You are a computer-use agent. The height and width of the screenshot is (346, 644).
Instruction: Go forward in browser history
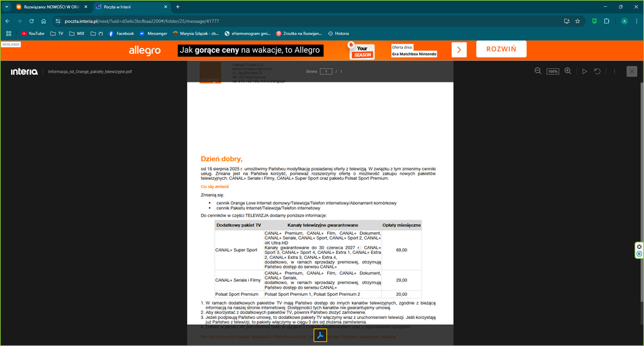point(19,21)
